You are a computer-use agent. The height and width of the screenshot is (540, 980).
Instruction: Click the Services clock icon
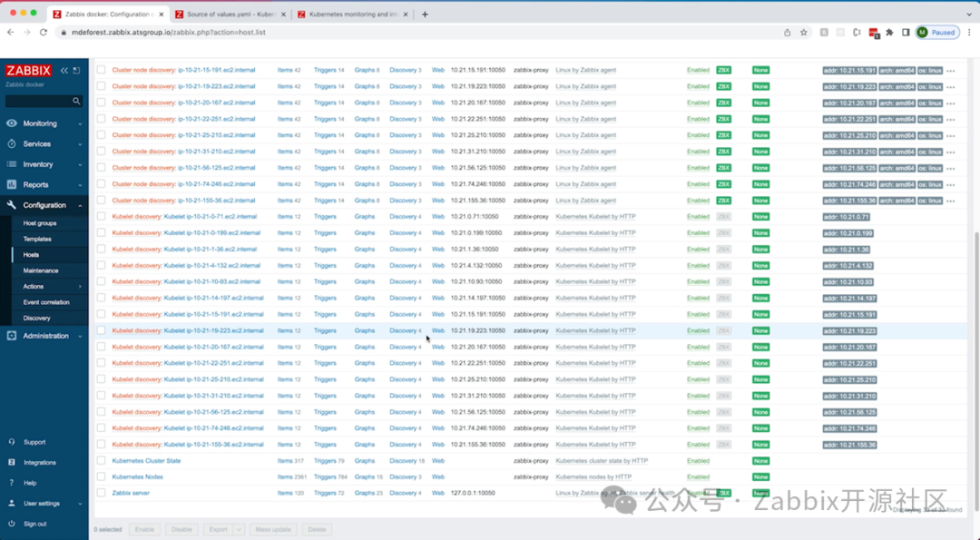[x=11, y=143]
